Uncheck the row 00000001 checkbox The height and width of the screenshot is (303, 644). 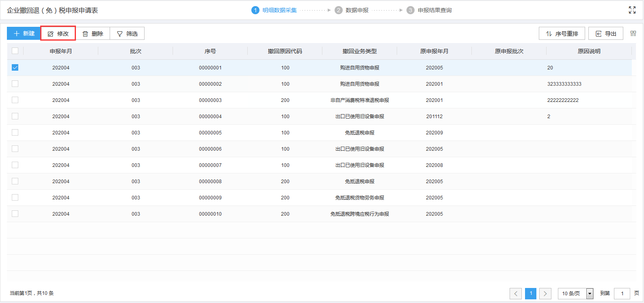click(x=15, y=67)
